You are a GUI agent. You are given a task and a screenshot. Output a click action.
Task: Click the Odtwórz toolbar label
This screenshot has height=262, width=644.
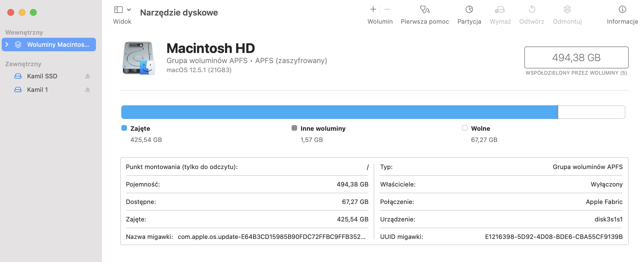[532, 22]
